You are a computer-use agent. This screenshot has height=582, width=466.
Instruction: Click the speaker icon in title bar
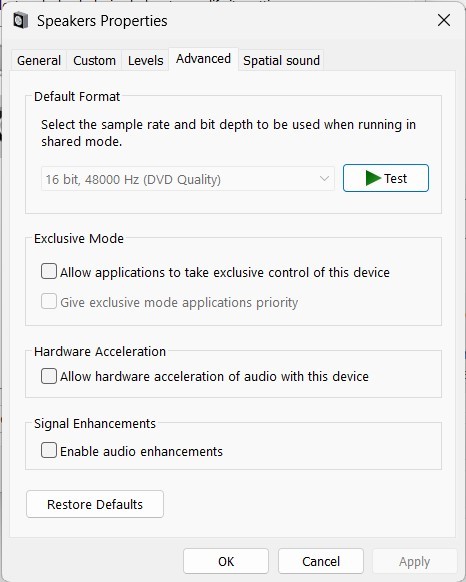(20, 20)
